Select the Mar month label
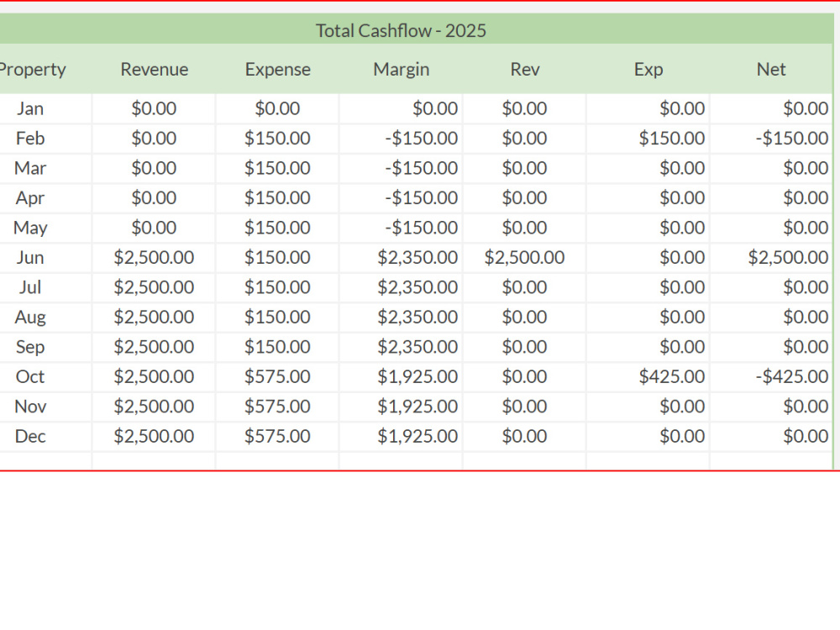The height and width of the screenshot is (630, 840). point(30,168)
